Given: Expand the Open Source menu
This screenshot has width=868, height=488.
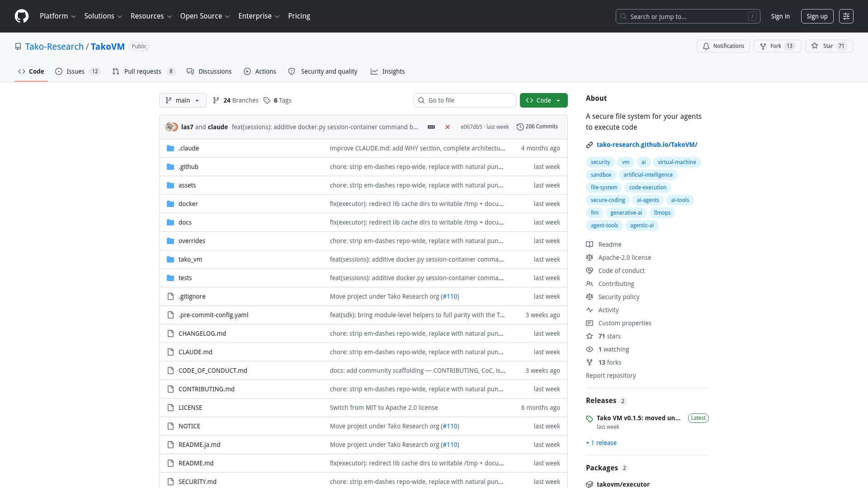Looking at the screenshot, I should (205, 16).
